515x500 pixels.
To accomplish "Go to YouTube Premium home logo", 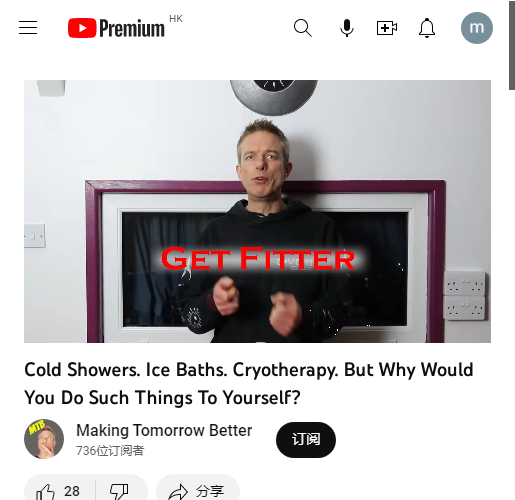I will click(116, 28).
